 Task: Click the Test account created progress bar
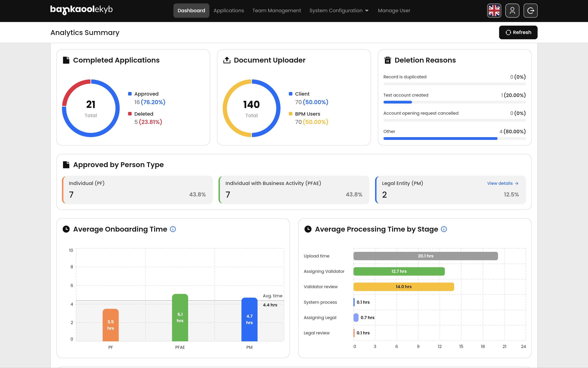(455, 102)
